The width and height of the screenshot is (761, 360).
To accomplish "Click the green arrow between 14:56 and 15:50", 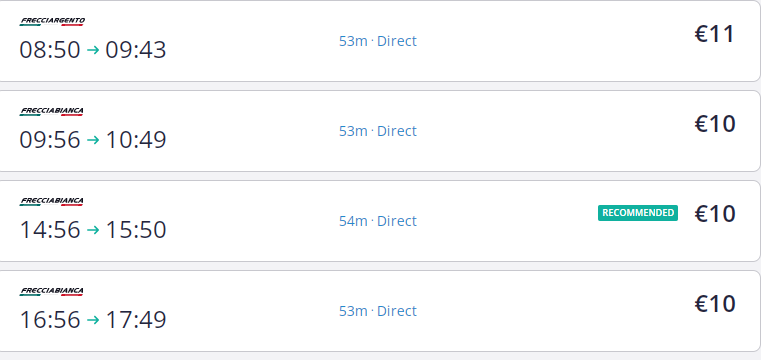I will point(93,230).
